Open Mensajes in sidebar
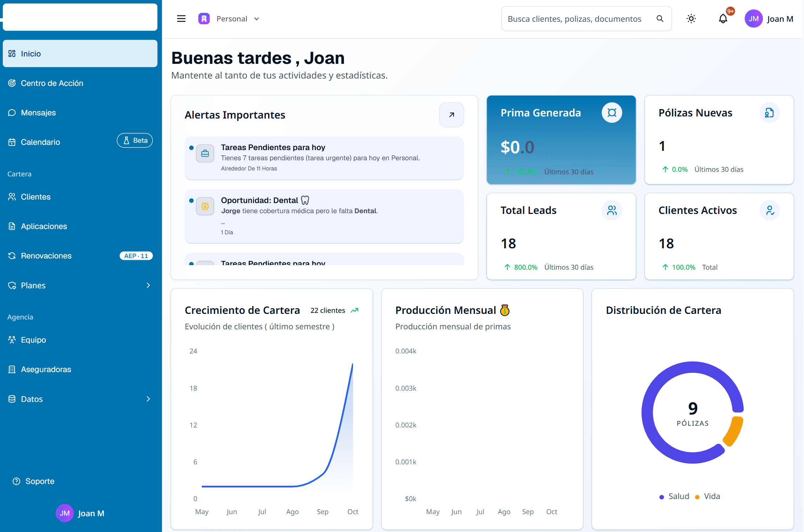 click(80, 113)
